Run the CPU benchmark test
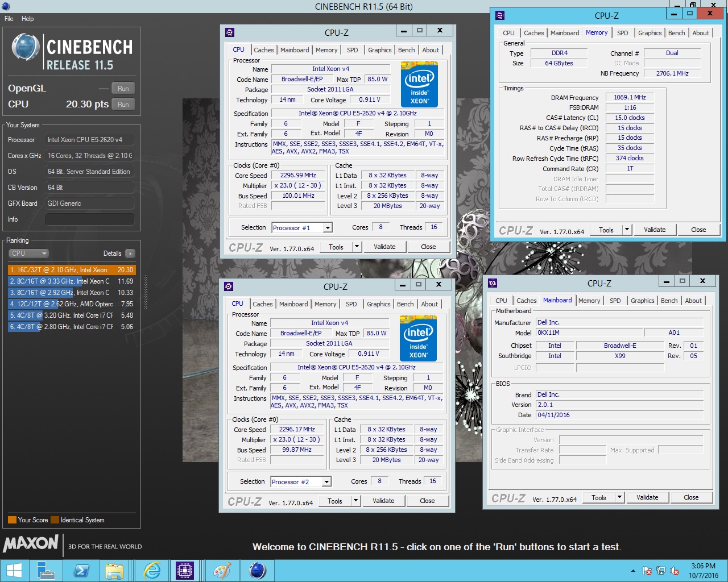This screenshot has width=728, height=582. (123, 105)
